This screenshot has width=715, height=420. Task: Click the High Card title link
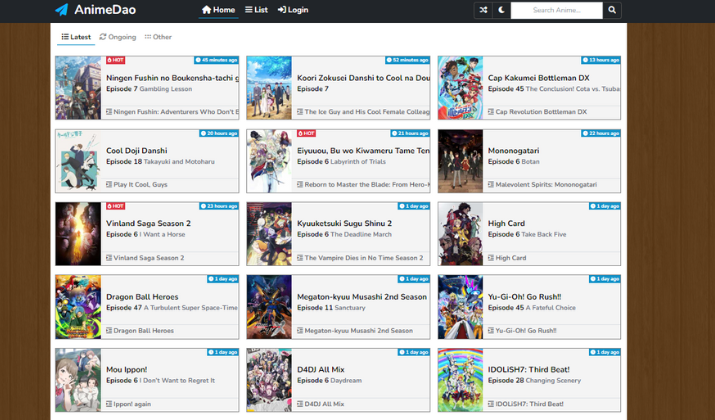(x=506, y=223)
